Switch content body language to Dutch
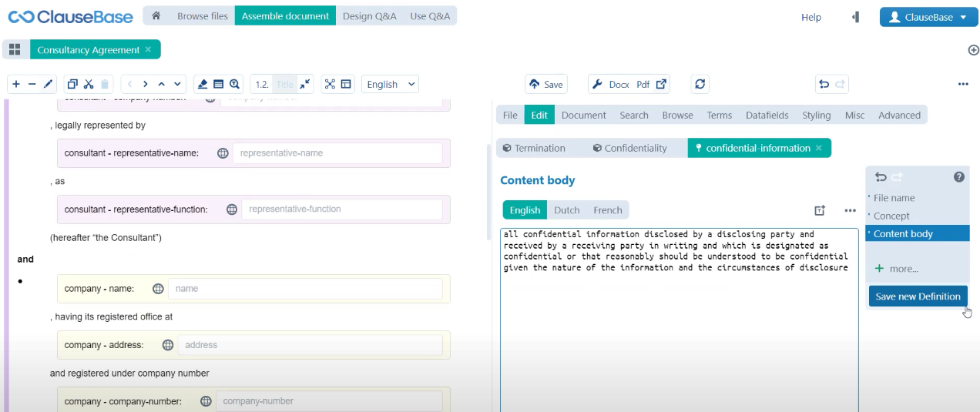980x412 pixels. click(x=566, y=210)
